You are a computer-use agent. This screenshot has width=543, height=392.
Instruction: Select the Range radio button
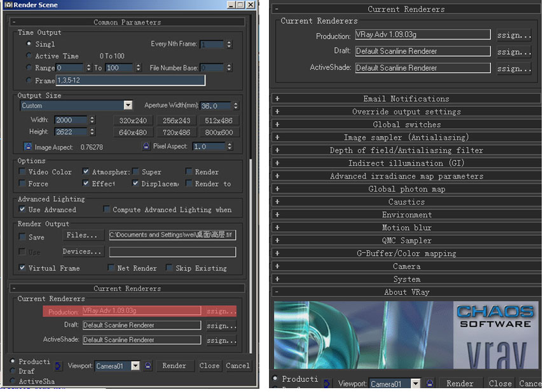[x=29, y=67]
